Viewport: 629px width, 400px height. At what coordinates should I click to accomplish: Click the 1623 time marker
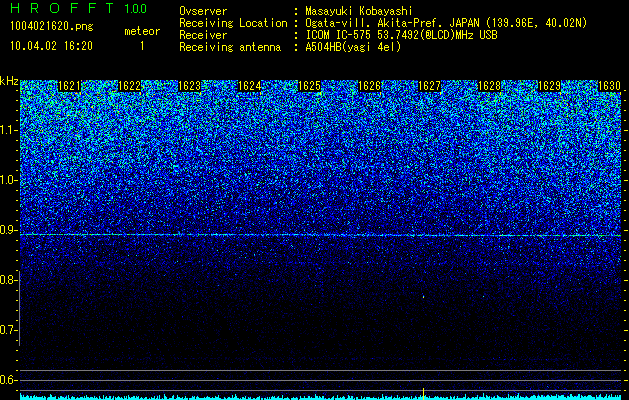coord(189,86)
